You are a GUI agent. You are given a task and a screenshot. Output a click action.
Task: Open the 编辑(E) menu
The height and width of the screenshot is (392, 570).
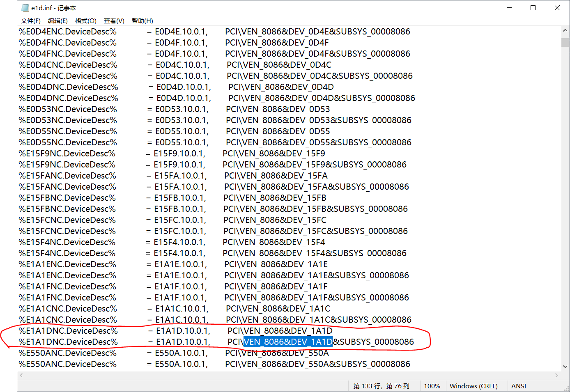tap(57, 21)
